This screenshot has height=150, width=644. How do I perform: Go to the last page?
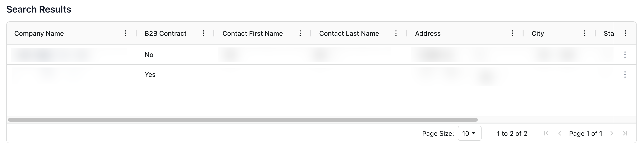pyautogui.click(x=625, y=133)
